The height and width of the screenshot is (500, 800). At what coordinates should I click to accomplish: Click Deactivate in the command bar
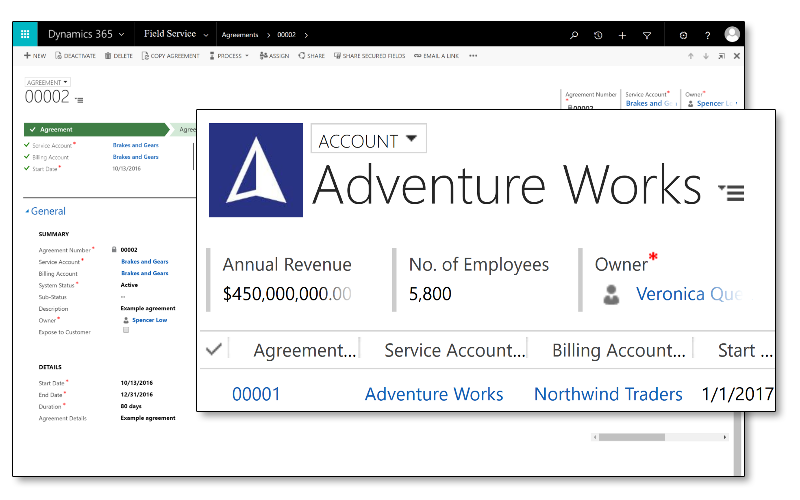click(75, 56)
